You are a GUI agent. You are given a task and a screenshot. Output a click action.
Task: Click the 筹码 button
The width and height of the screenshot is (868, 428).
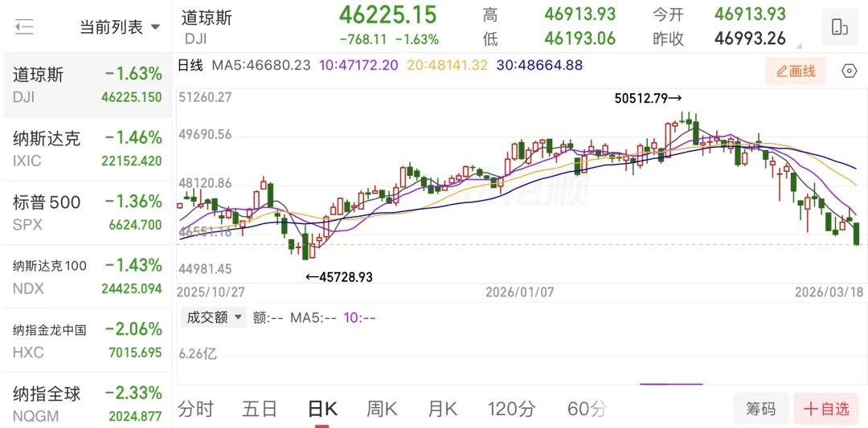click(x=760, y=409)
